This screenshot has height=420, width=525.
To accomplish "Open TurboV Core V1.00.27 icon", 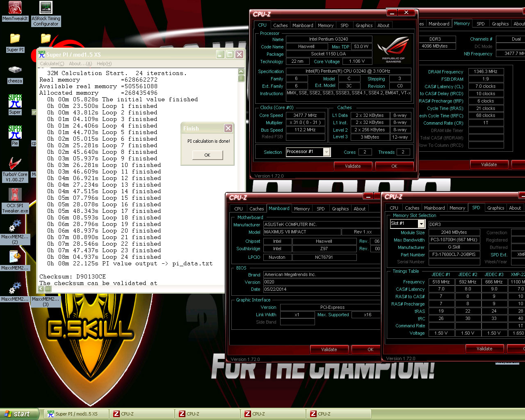I will pos(15,169).
